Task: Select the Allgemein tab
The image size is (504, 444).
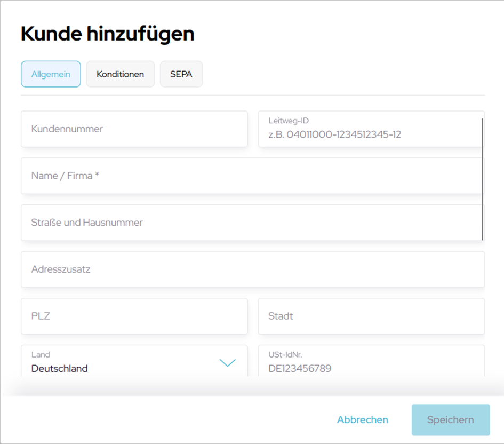Action: point(51,74)
